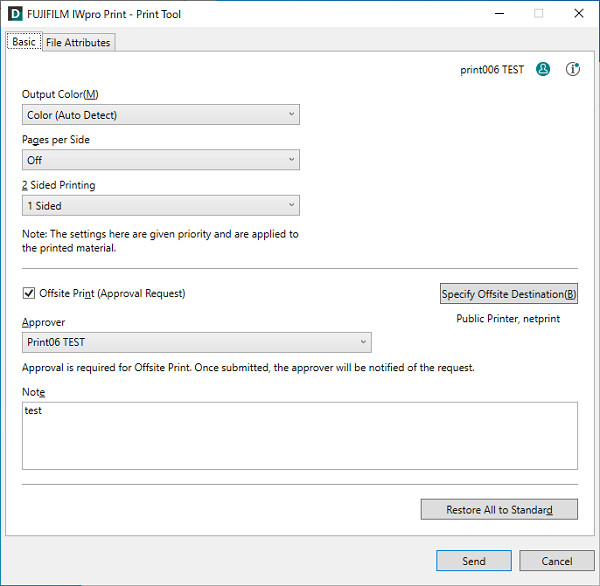Expand the 2 Sided Printing dropdown
Image resolution: width=600 pixels, height=586 pixels.
(x=160, y=206)
